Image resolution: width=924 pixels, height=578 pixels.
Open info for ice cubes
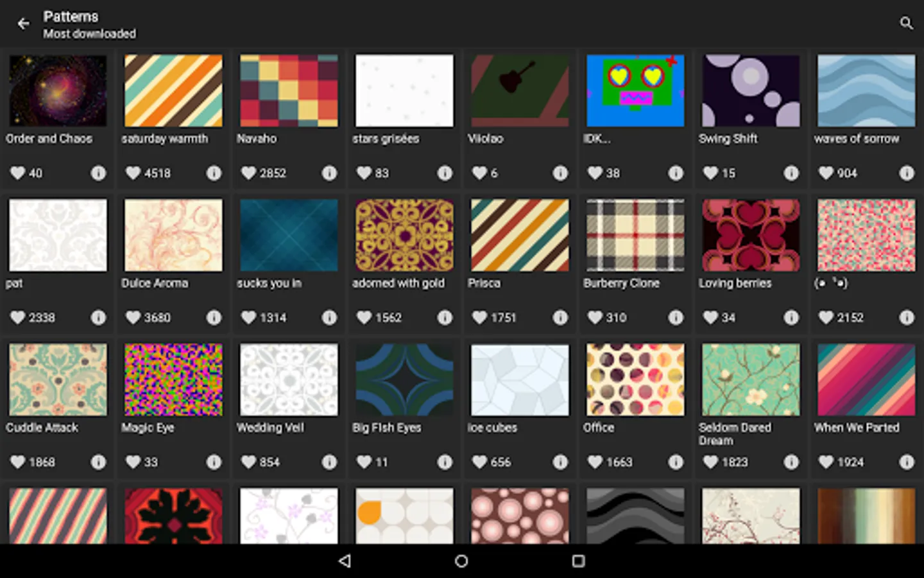[560, 462]
